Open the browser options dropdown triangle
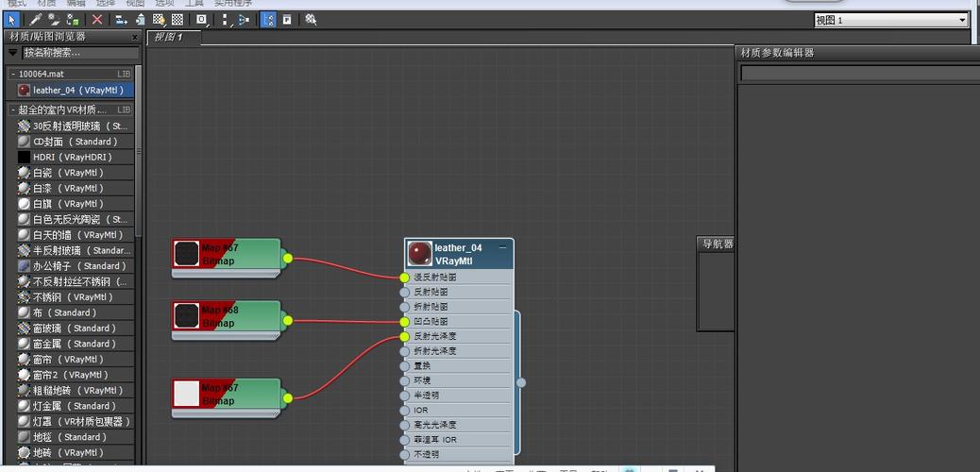Viewport: 980px width, 472px height. click(x=13, y=53)
